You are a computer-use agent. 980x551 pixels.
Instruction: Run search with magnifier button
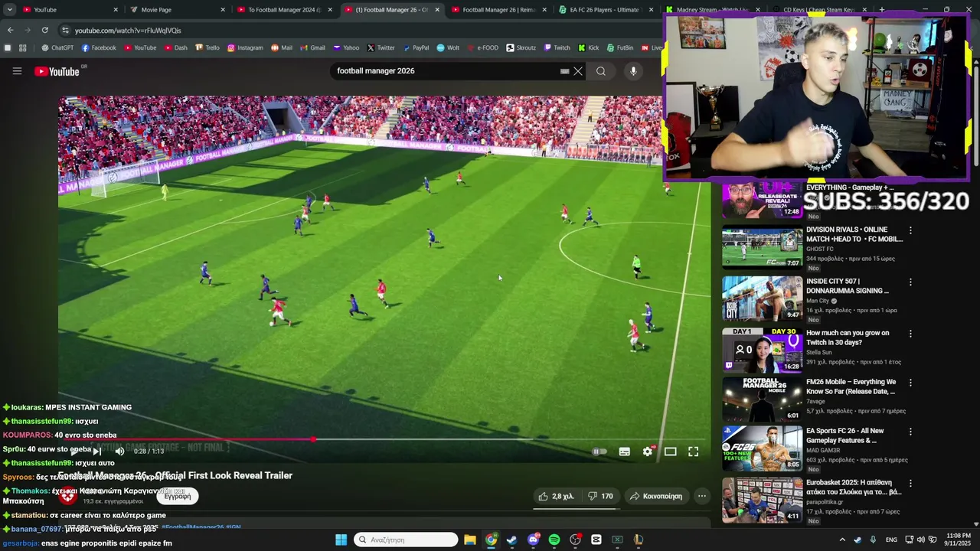click(x=601, y=71)
